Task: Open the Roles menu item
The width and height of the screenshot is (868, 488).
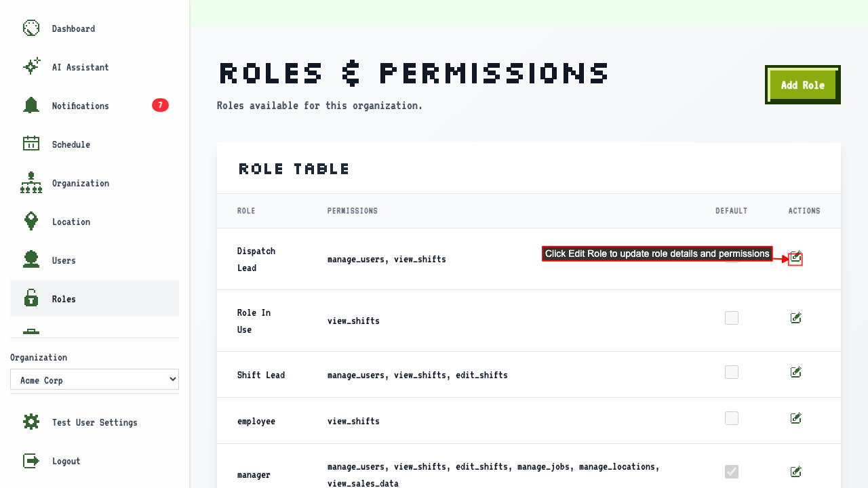Action: 94,298
